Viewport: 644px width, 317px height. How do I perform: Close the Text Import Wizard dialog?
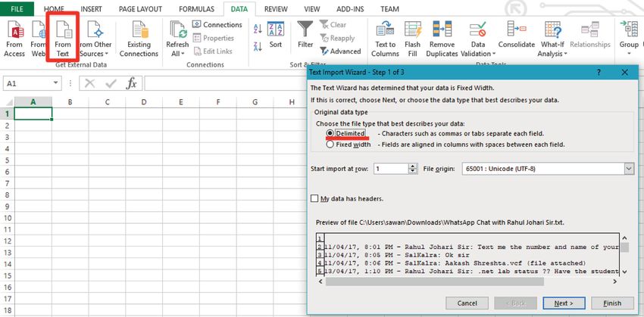[x=625, y=73]
